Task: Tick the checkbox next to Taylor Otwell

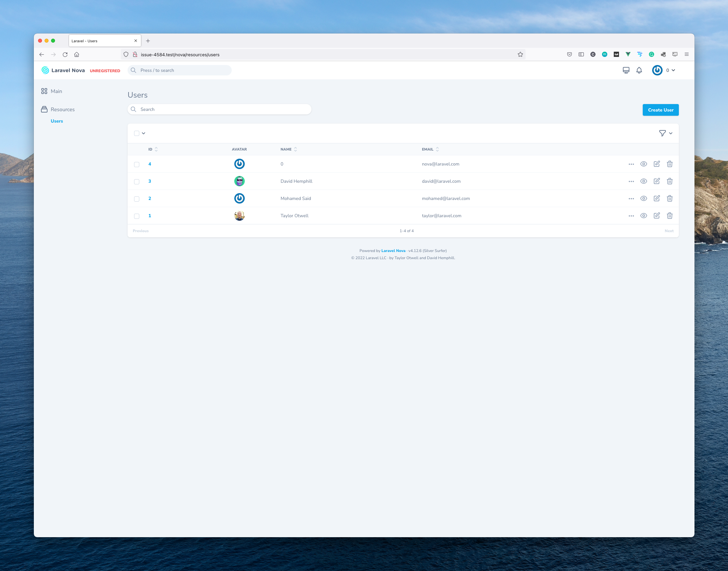Action: pos(136,216)
